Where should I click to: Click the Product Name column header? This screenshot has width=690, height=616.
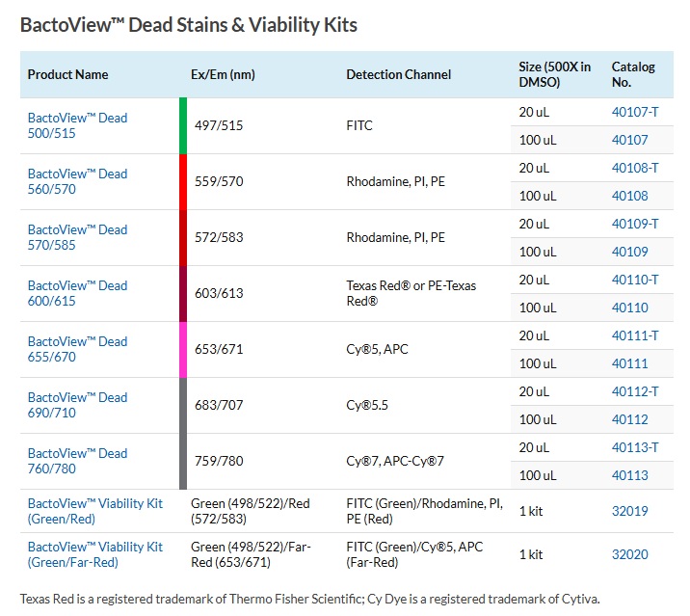tap(67, 74)
